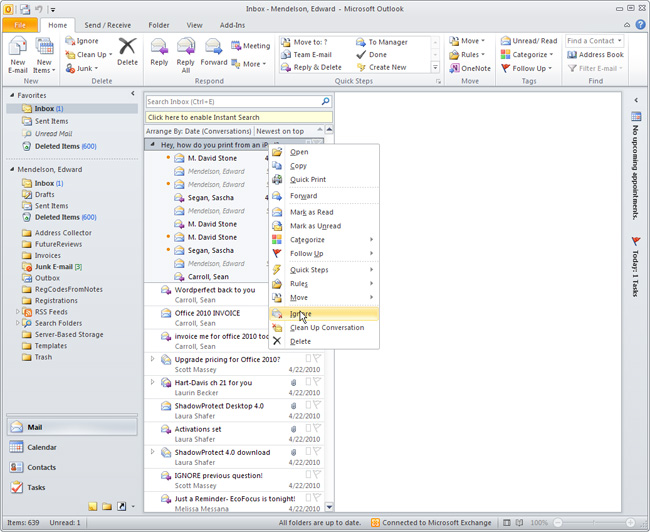Choose Ignore in the context menu

pyautogui.click(x=324, y=313)
